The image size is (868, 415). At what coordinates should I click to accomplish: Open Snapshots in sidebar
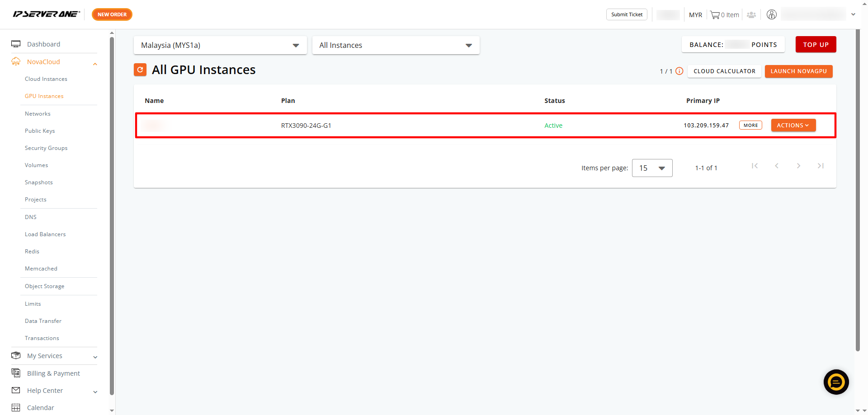pos(39,182)
